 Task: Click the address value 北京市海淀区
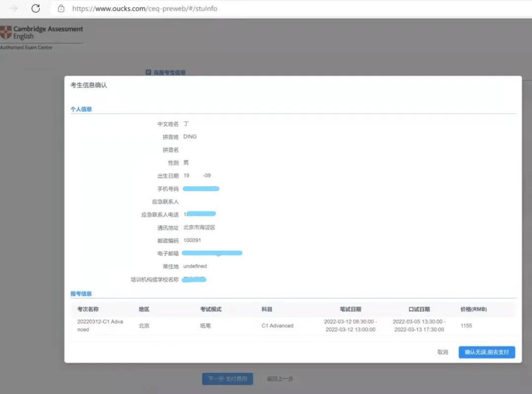[199, 228]
